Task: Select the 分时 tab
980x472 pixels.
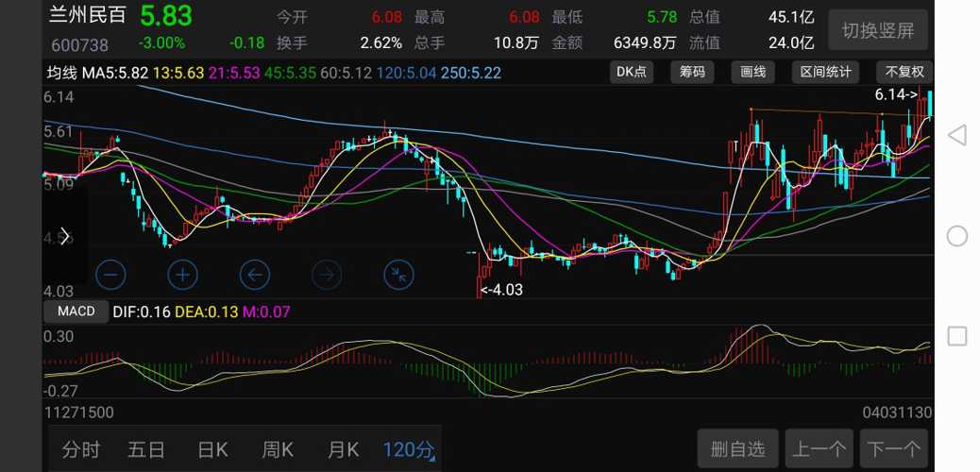Action: pos(80,448)
